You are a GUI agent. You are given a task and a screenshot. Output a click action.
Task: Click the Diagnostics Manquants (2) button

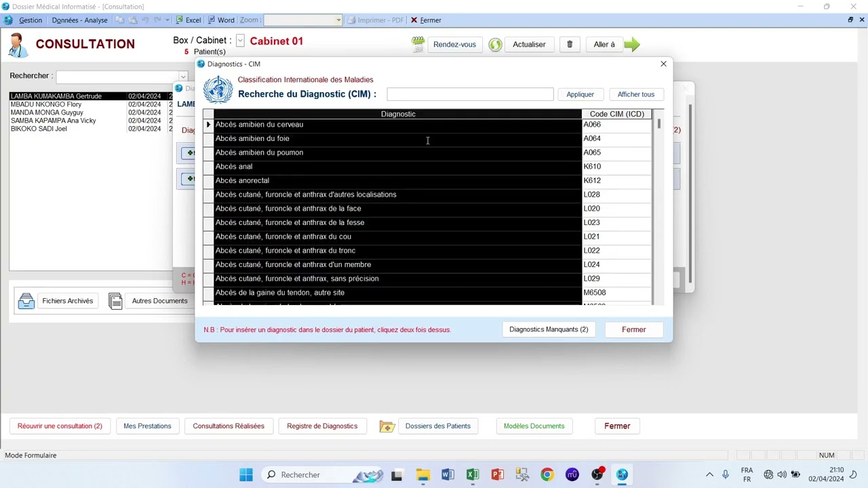(x=549, y=329)
